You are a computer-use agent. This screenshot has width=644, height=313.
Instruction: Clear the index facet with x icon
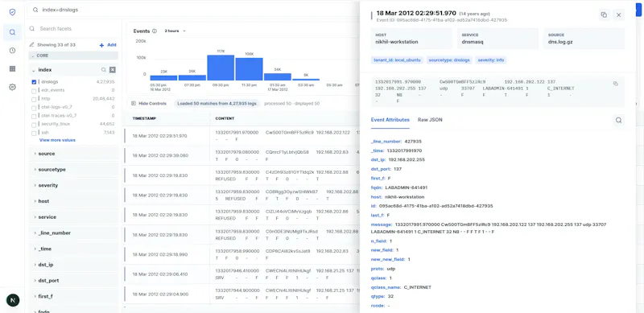click(x=113, y=70)
